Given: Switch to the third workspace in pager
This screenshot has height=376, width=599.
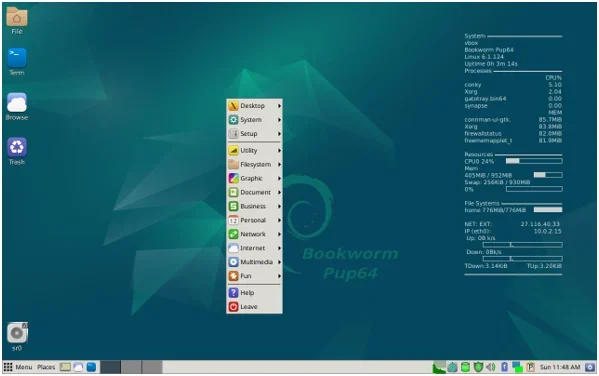Looking at the screenshot, I should coord(152,367).
